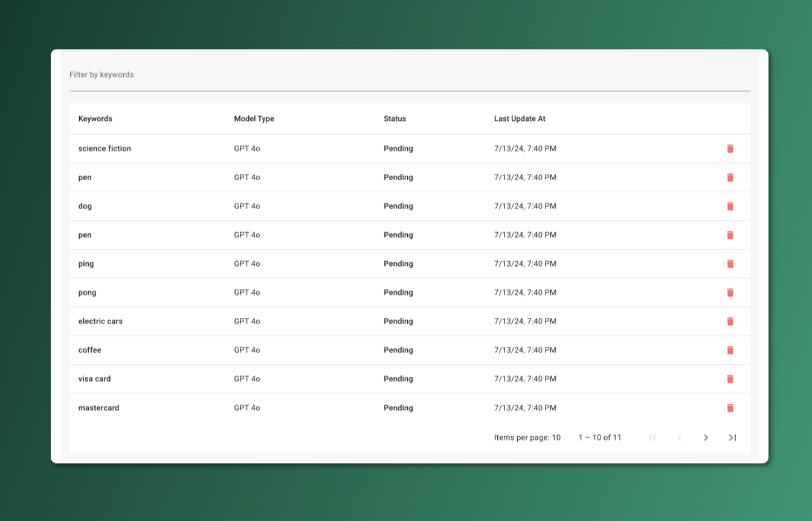The width and height of the screenshot is (812, 521).
Task: Go to the next page of results
Action: (706, 438)
